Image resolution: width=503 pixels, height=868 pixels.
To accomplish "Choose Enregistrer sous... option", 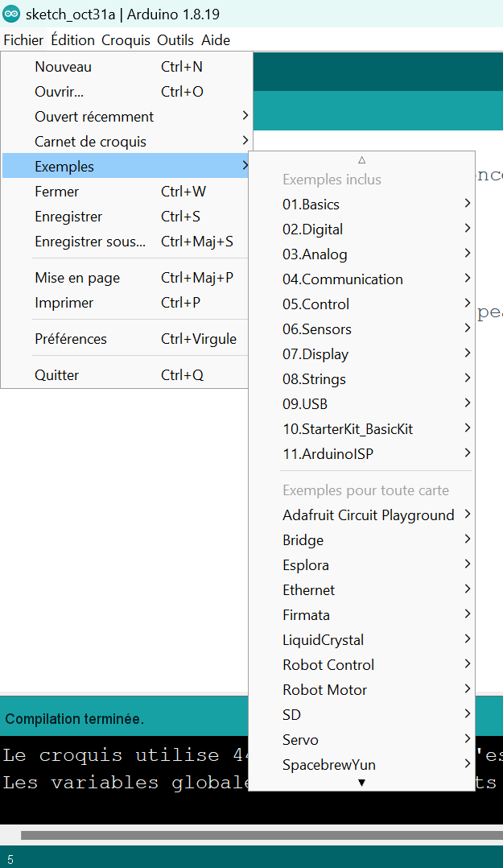I will point(126,242).
